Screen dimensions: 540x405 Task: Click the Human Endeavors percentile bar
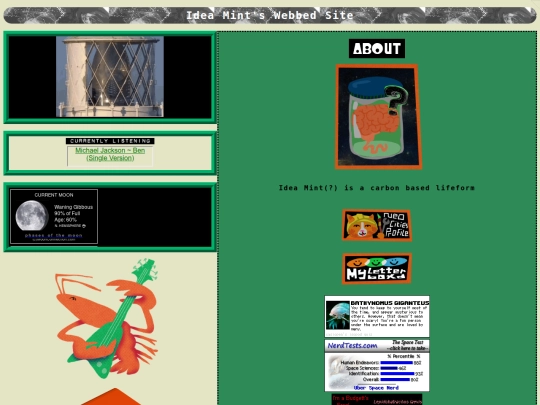coord(397,363)
